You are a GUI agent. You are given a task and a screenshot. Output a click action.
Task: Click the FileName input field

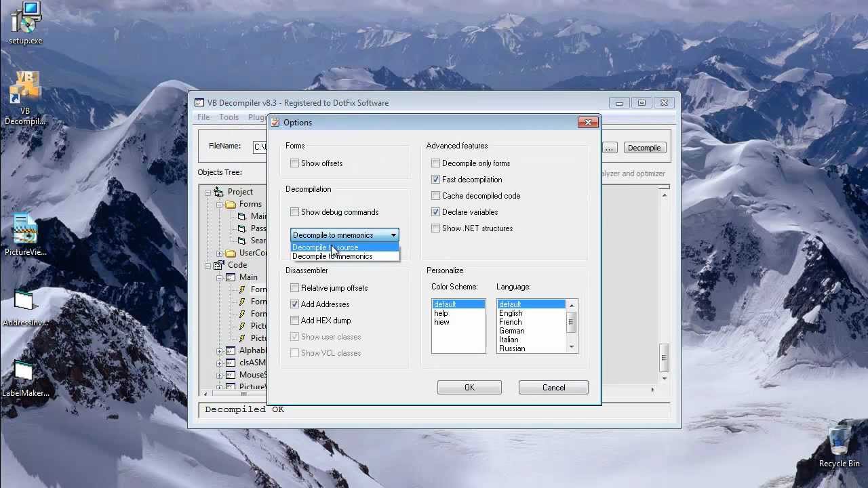click(259, 146)
